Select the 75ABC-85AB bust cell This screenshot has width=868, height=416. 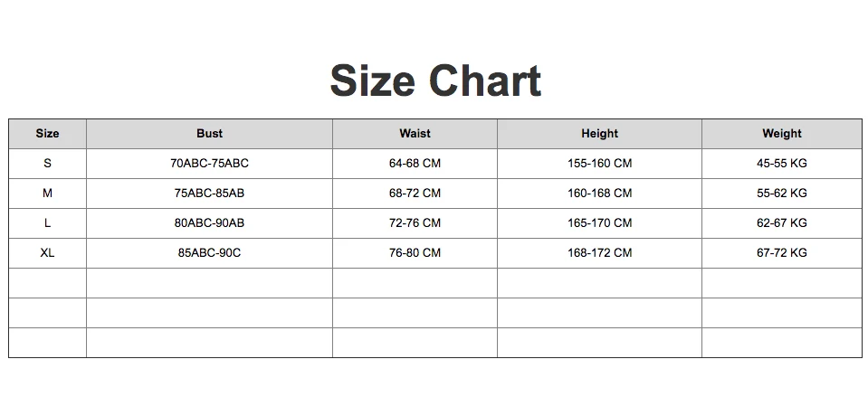point(209,194)
